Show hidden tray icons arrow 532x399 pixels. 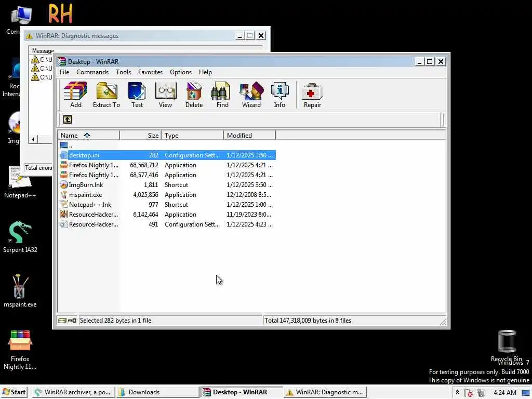(457, 392)
